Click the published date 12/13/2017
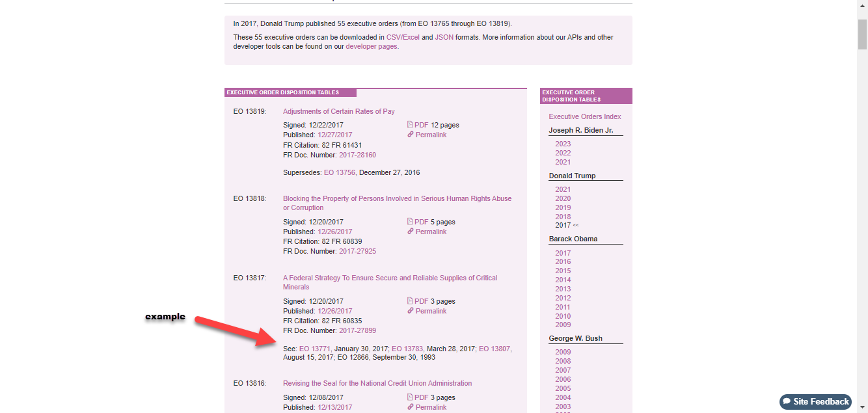The width and height of the screenshot is (868, 413). tap(335, 407)
